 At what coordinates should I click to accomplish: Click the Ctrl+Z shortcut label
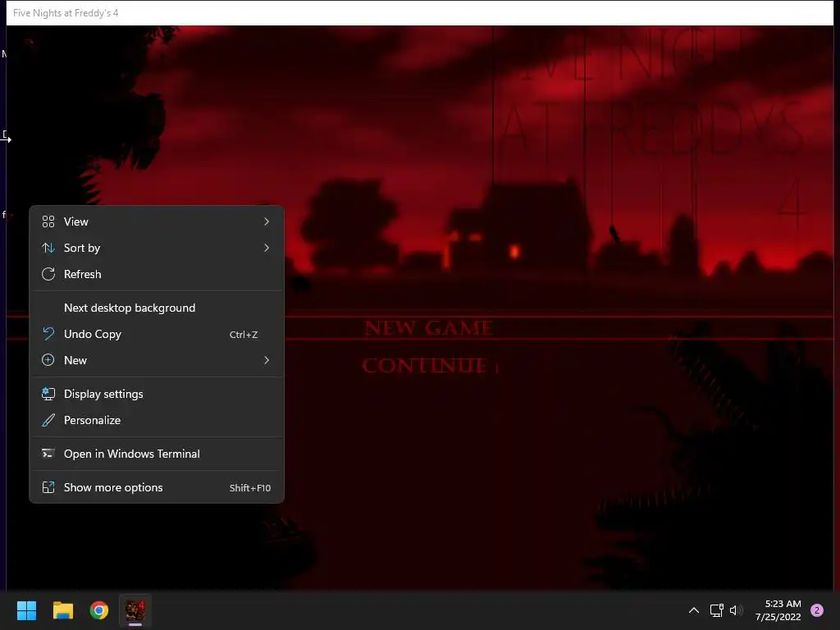[243, 335]
